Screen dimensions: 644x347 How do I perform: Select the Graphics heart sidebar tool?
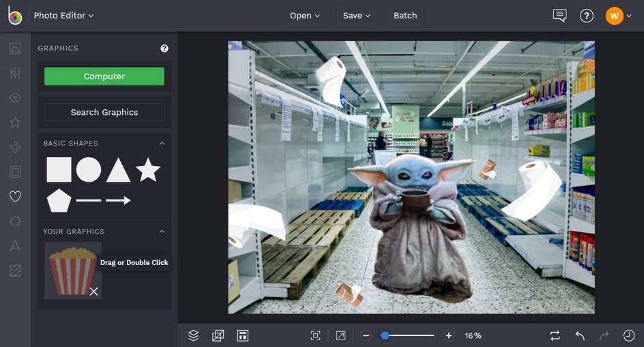tap(15, 197)
